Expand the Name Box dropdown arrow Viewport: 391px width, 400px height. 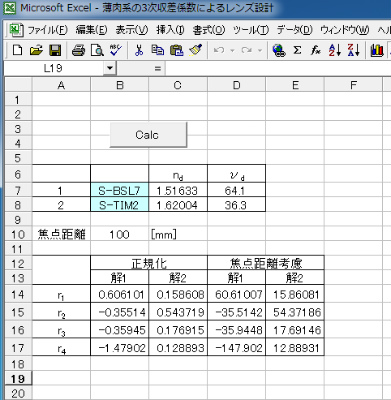pos(110,69)
